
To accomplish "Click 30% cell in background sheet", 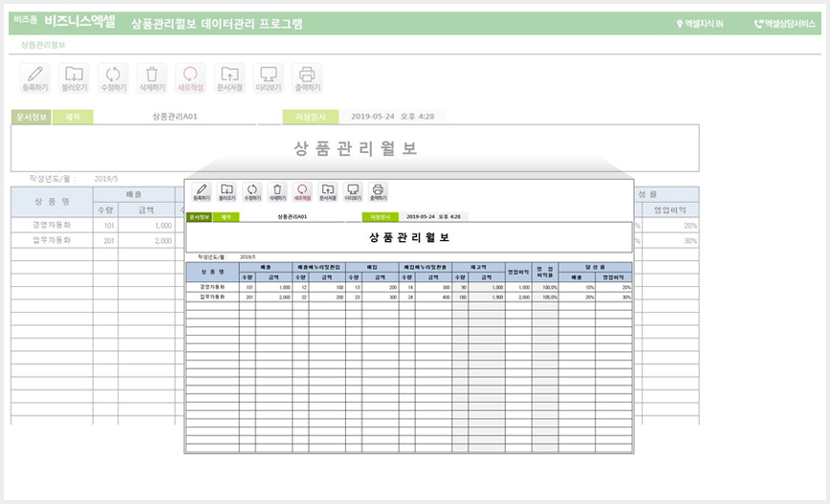I will [x=670, y=241].
